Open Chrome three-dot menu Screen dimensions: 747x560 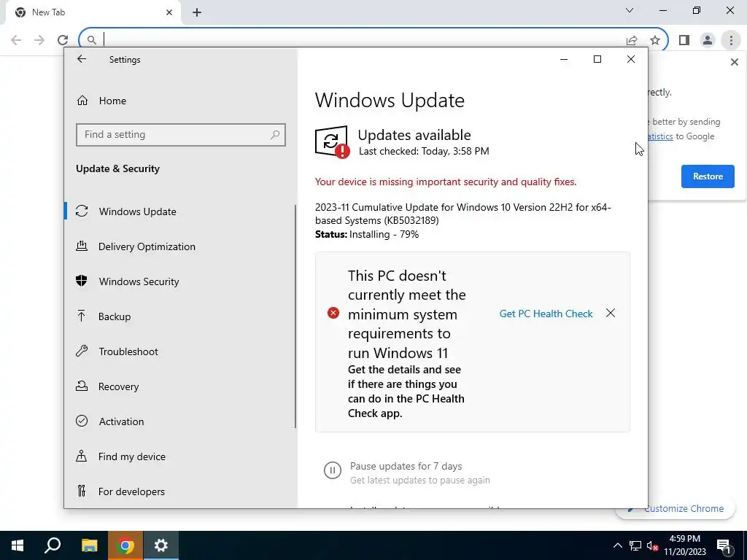point(731,40)
